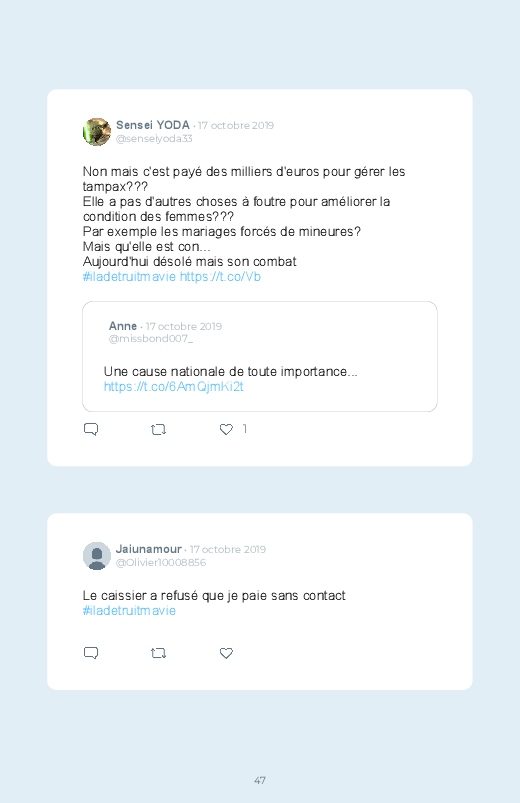520x803 pixels.
Task: Retweet Sensei YODA's tweet
Action: (x=158, y=429)
